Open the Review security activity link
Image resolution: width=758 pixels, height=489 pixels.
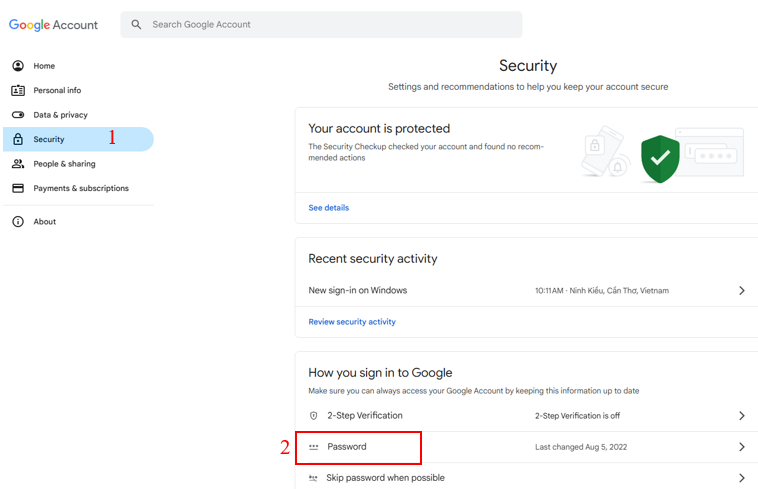(x=352, y=322)
